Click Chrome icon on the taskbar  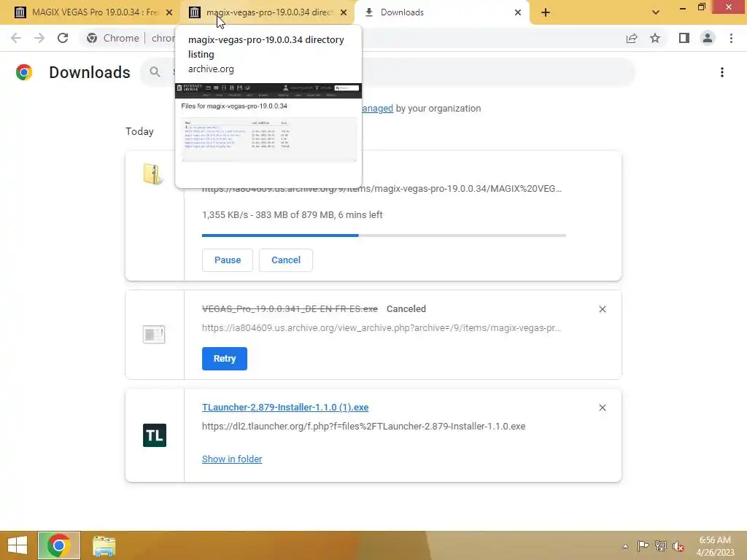pos(58,545)
